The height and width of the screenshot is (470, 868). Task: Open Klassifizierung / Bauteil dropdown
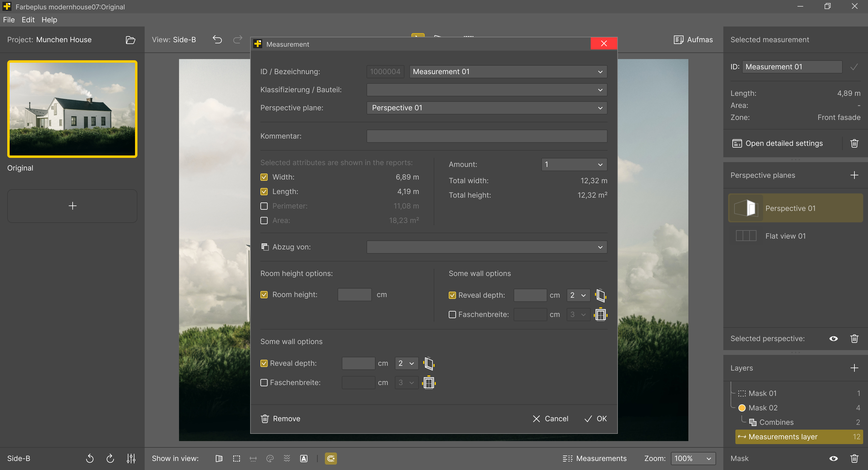486,90
